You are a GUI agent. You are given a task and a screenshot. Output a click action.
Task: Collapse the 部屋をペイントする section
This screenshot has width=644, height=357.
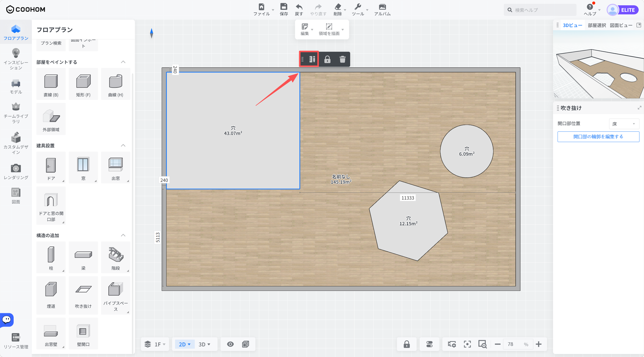click(123, 62)
